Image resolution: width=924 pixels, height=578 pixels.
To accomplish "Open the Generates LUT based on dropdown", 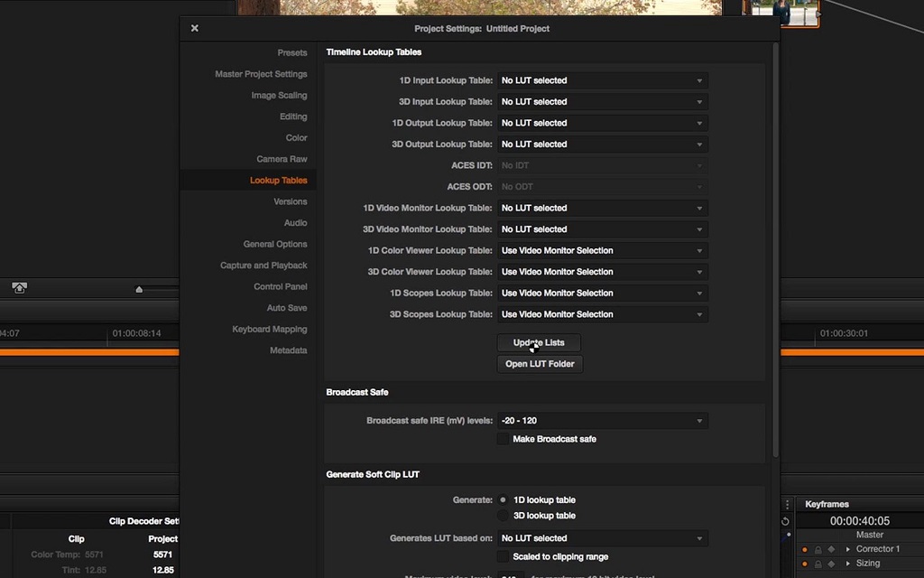I will pos(602,538).
